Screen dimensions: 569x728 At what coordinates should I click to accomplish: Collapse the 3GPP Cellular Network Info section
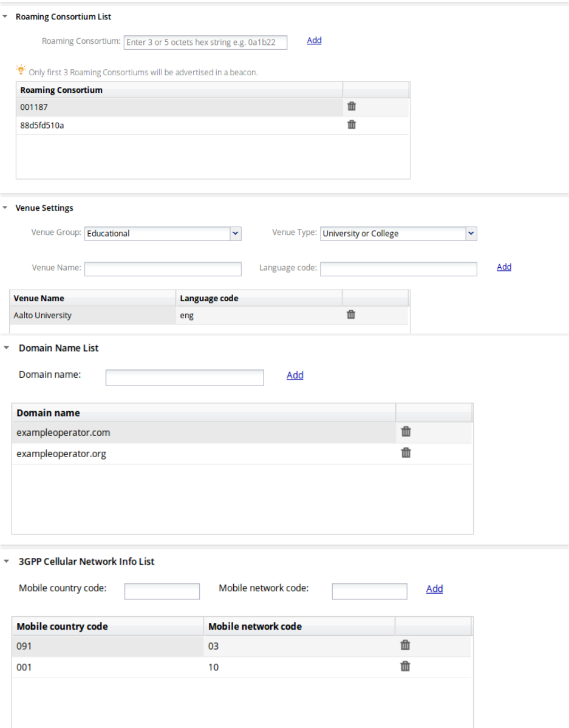click(x=6, y=562)
